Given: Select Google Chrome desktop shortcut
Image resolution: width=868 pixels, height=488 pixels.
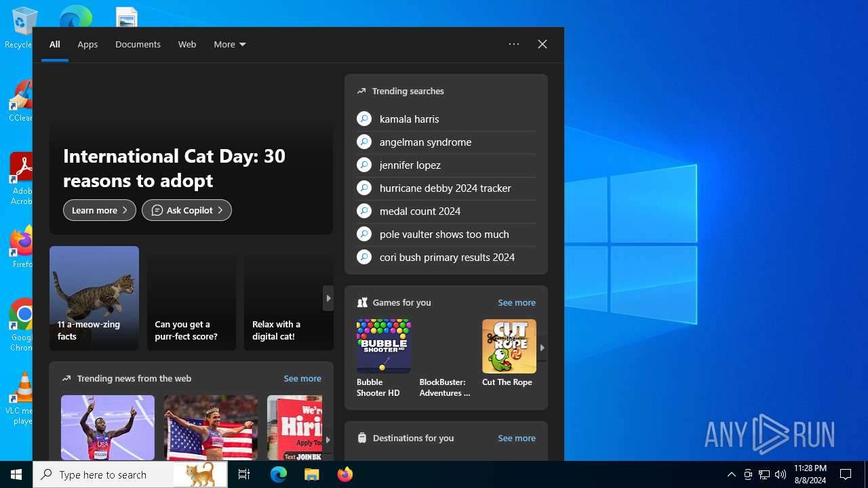Looking at the screenshot, I should click(22, 325).
